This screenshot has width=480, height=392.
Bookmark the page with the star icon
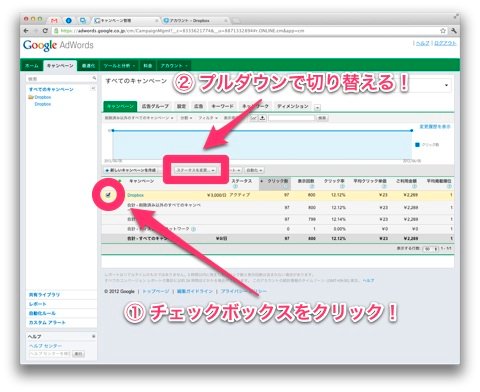click(x=443, y=31)
